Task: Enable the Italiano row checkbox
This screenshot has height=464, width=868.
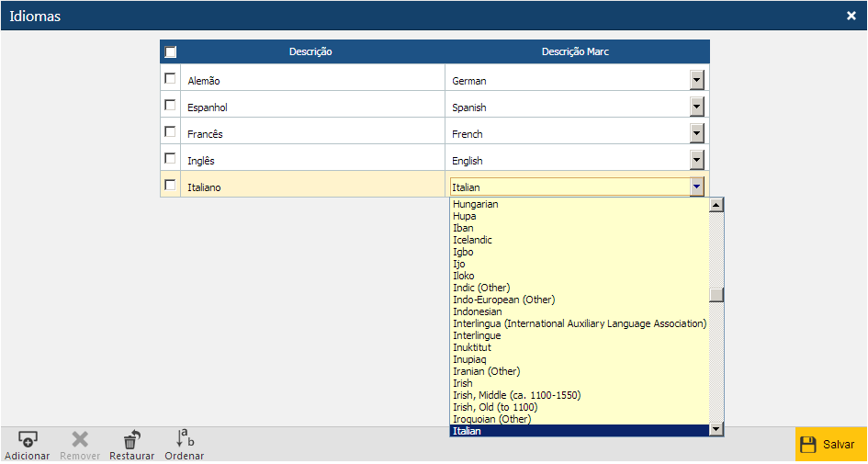Action: point(170,186)
